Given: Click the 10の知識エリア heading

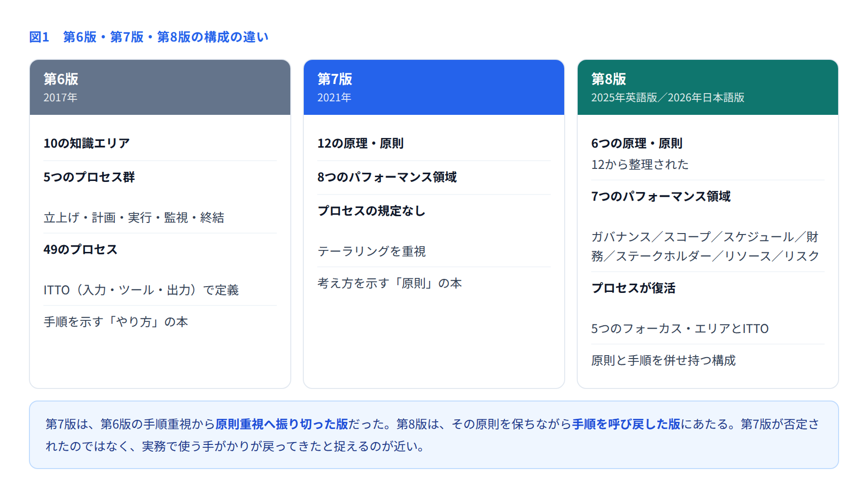Looking at the screenshot, I should pyautogui.click(x=87, y=143).
